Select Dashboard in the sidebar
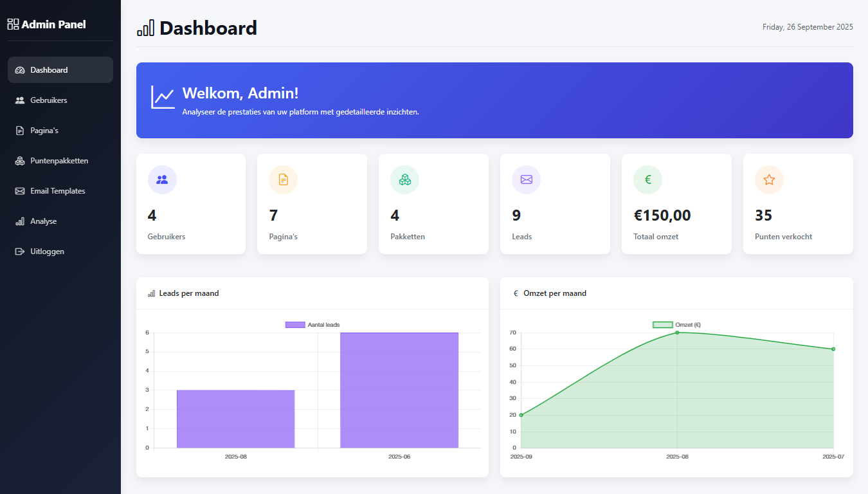Screen dimensions: 868x494 [49, 70]
